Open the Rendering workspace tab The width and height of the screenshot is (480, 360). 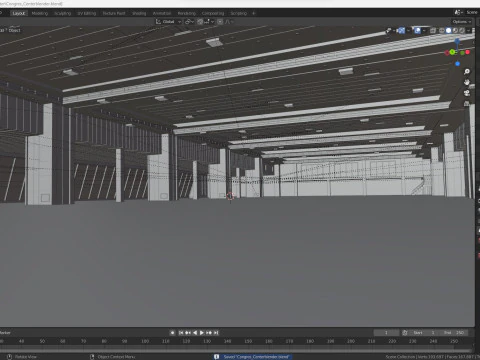tap(187, 13)
